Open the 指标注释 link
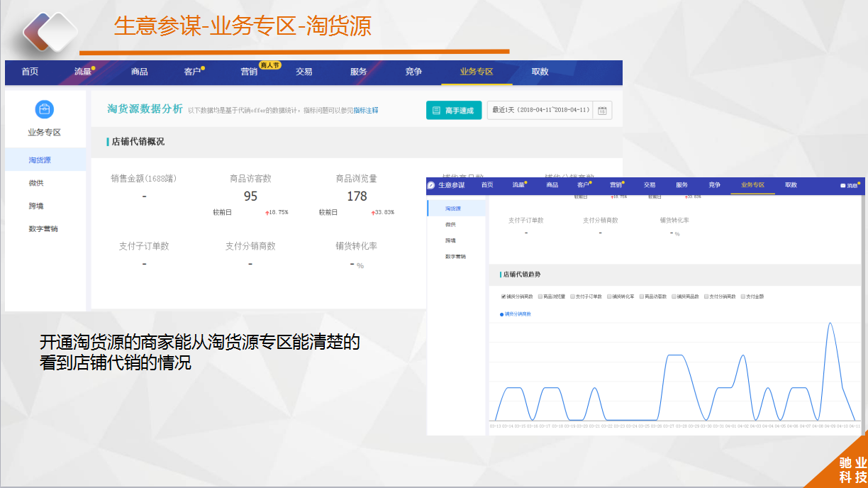This screenshot has width=868, height=488. coord(366,111)
